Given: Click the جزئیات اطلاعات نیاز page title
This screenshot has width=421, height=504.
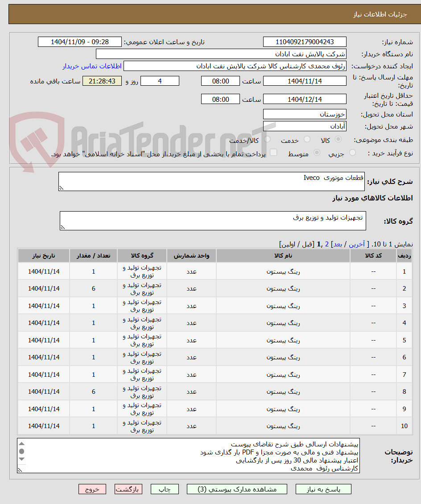Looking at the screenshot, I should point(380,14).
